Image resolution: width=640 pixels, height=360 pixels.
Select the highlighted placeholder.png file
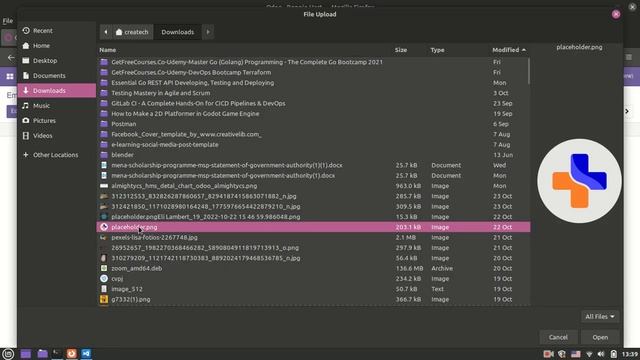[x=313, y=227]
